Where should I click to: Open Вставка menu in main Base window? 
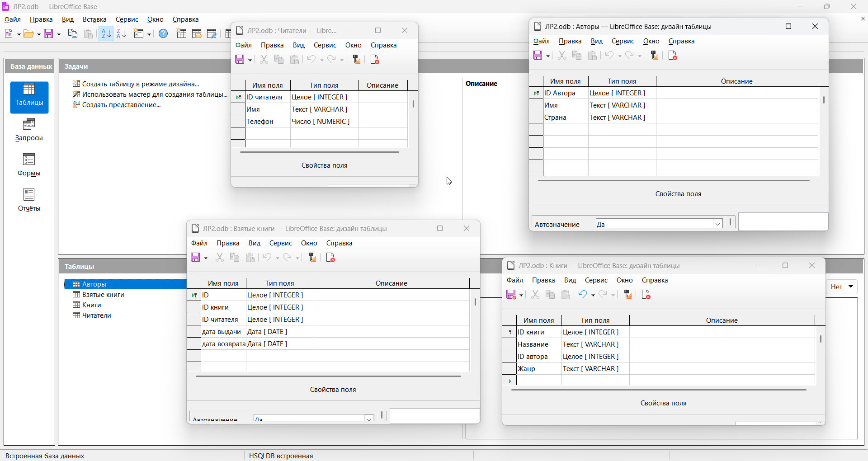[94, 19]
